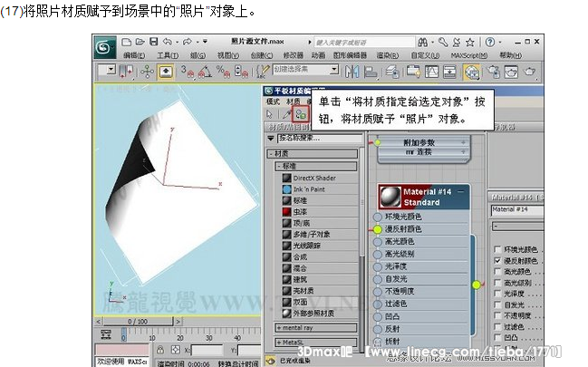Click the key mode toggle icon beside timeline
Viewport: 588px width, 367px height.
pyautogui.click(x=106, y=334)
